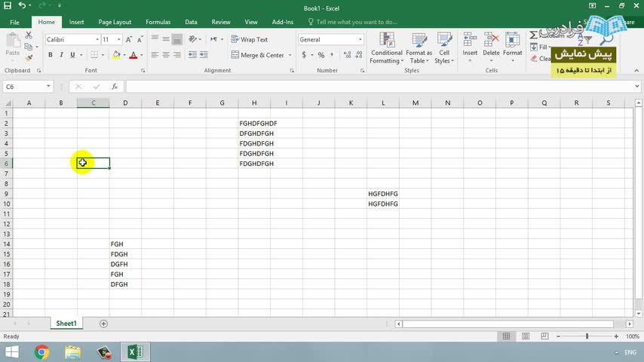Click the Insert cells icon
This screenshot has height=362, width=644.
click(470, 40)
